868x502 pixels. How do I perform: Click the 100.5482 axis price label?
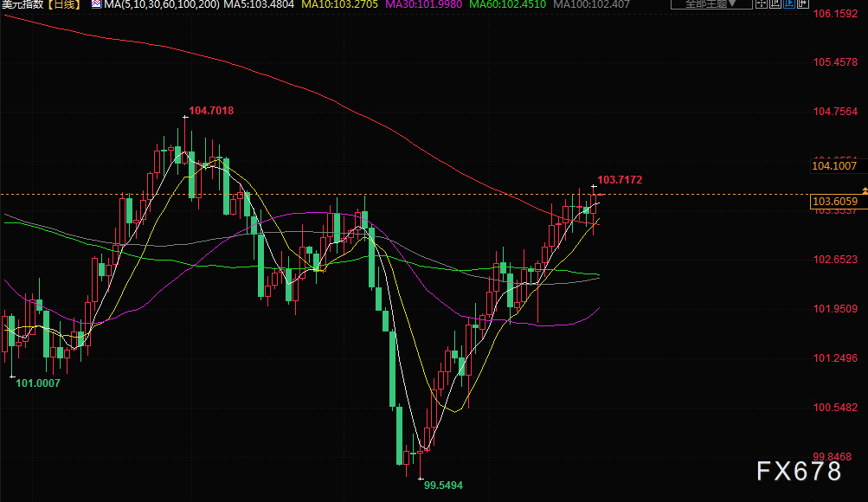[835, 408]
